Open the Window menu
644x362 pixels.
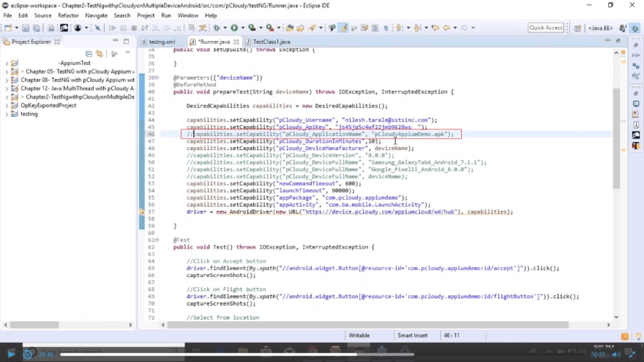tap(187, 15)
